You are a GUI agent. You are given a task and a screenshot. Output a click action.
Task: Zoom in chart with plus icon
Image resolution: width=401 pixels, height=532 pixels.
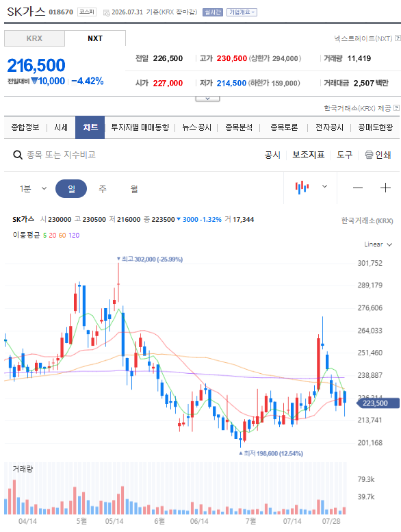385,188
